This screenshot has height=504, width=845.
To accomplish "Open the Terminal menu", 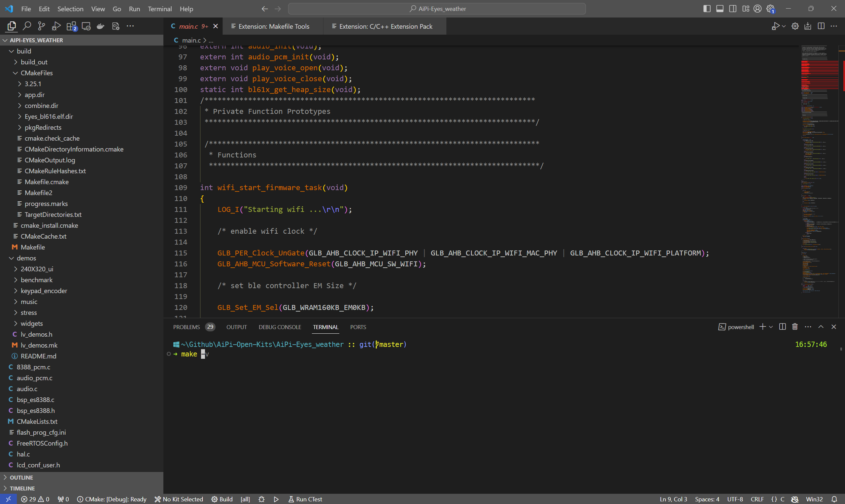I will coord(160,9).
